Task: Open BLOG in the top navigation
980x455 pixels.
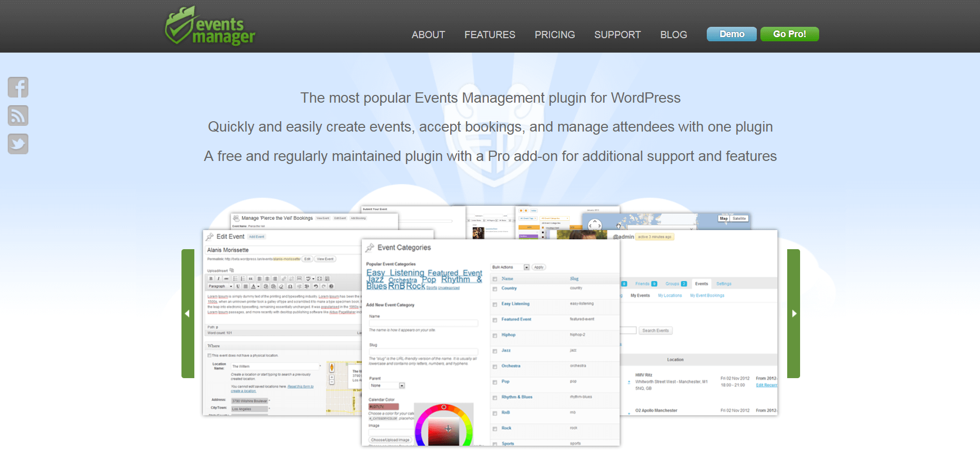Action: pyautogui.click(x=674, y=35)
